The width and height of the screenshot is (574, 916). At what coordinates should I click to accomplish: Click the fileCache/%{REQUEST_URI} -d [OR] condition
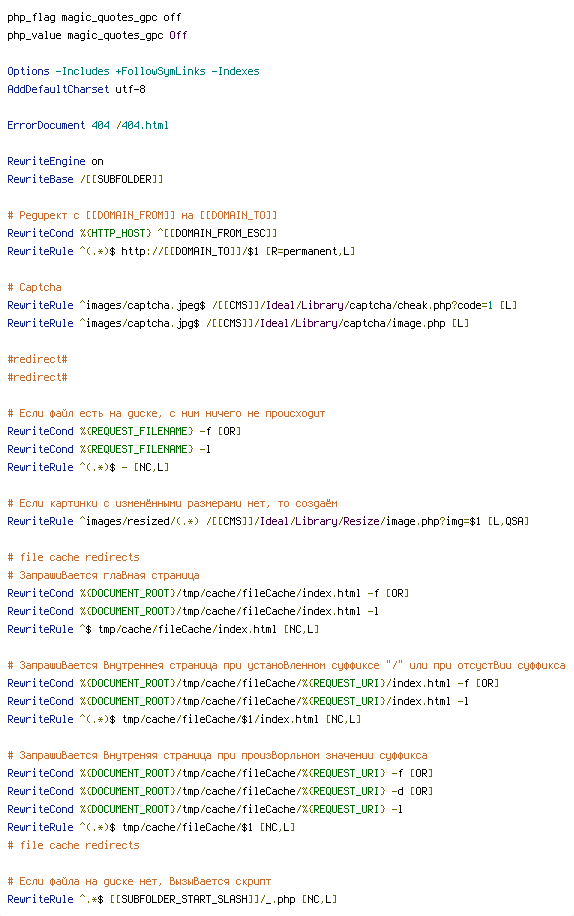pyautogui.click(x=220, y=791)
